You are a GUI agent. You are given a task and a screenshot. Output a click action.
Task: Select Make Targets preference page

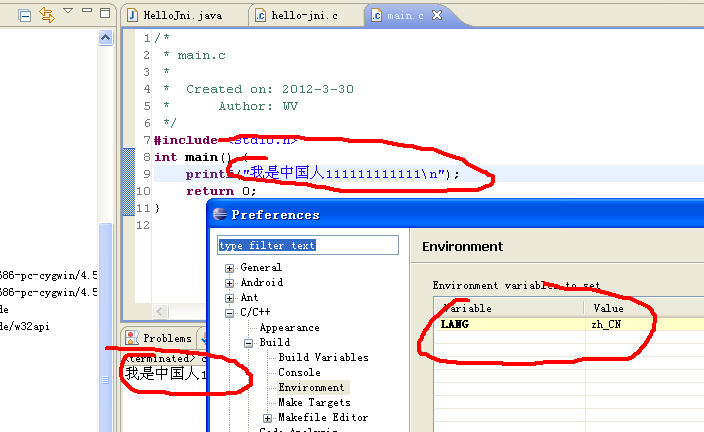pyautogui.click(x=314, y=402)
